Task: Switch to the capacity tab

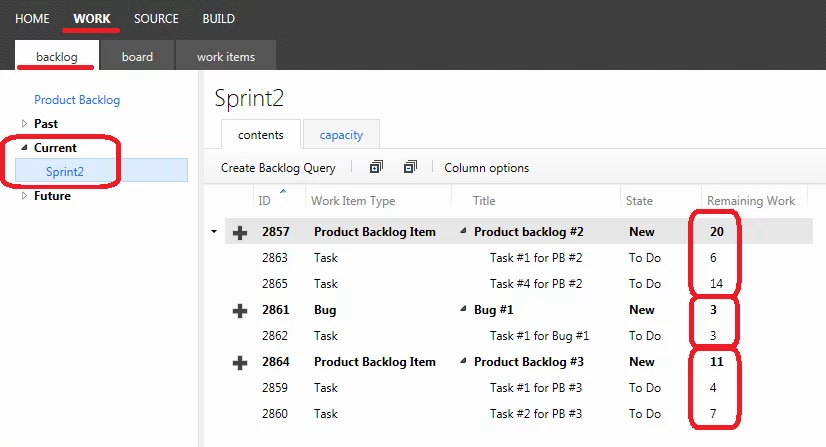Action: click(341, 135)
